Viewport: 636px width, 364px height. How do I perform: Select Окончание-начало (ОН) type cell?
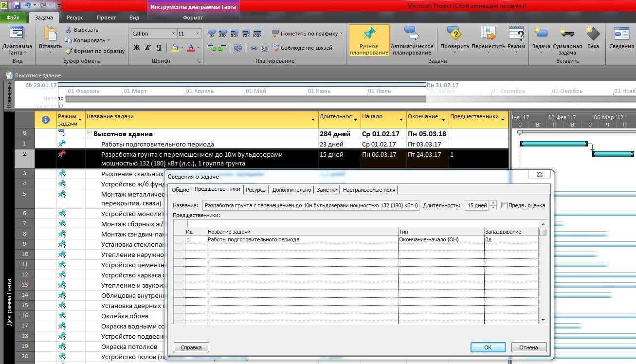pos(441,239)
